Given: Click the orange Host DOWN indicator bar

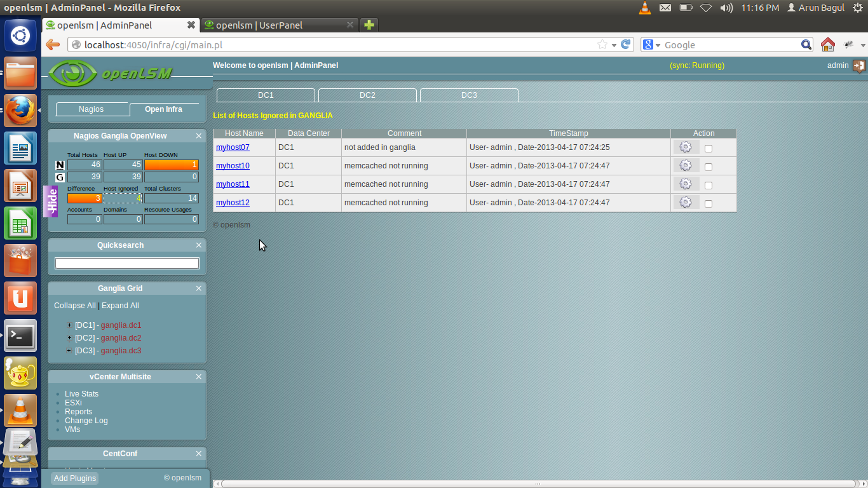Looking at the screenshot, I should [x=171, y=165].
